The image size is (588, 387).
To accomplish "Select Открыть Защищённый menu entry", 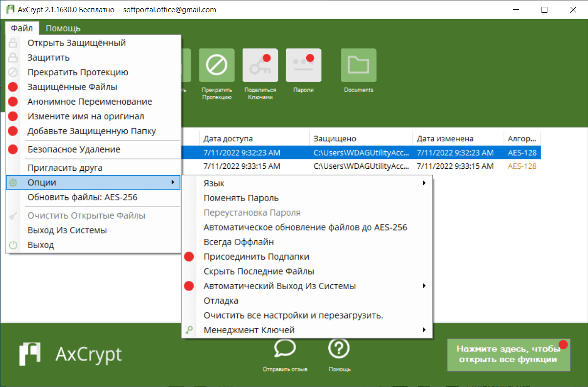I will [93, 43].
